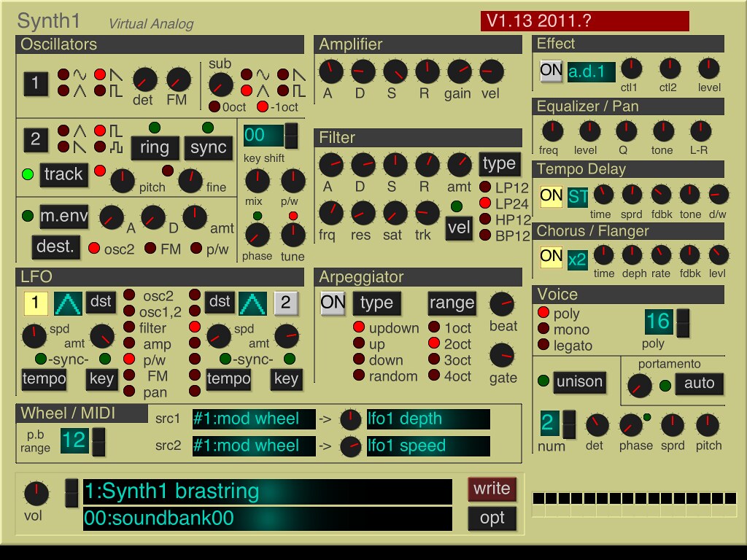Open the lfo1 depth destination dropdown
Image resolution: width=747 pixels, height=560 pixels.
[x=428, y=419]
